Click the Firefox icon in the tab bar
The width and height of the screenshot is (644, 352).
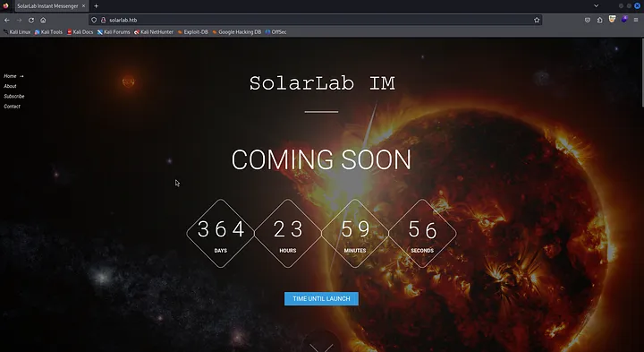(x=5, y=5)
